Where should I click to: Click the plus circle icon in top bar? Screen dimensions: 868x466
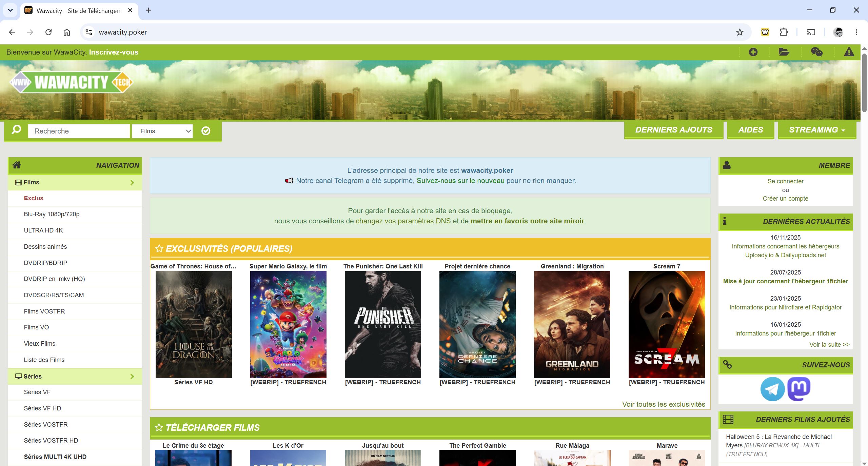coord(753,52)
